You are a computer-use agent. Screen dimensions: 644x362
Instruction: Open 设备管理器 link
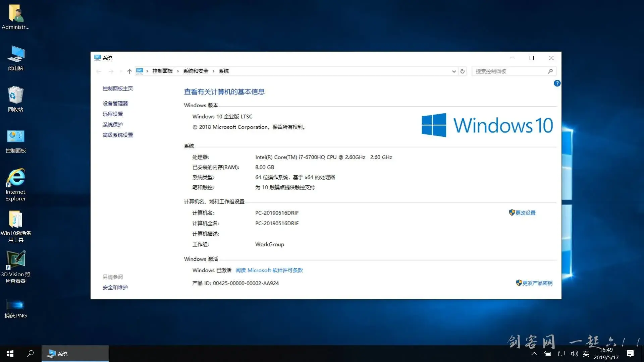pyautogui.click(x=115, y=104)
